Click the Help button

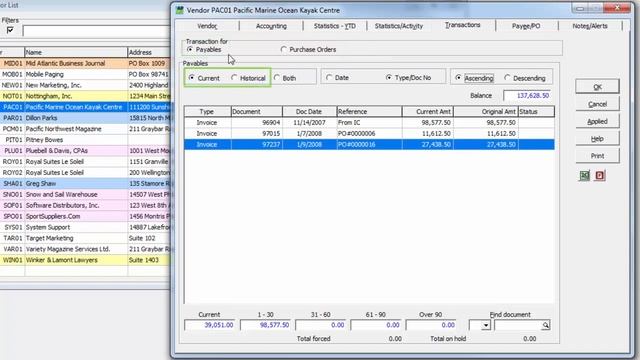[597, 139]
